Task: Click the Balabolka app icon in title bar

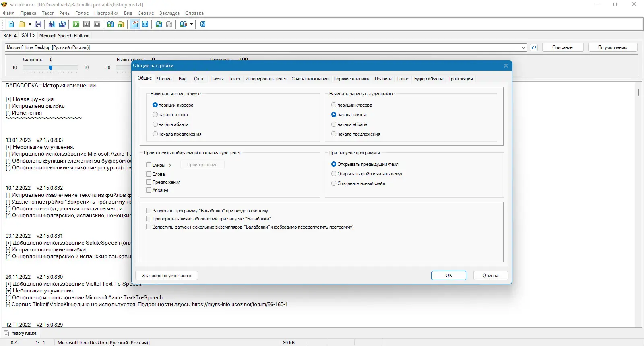Action: (x=4, y=4)
